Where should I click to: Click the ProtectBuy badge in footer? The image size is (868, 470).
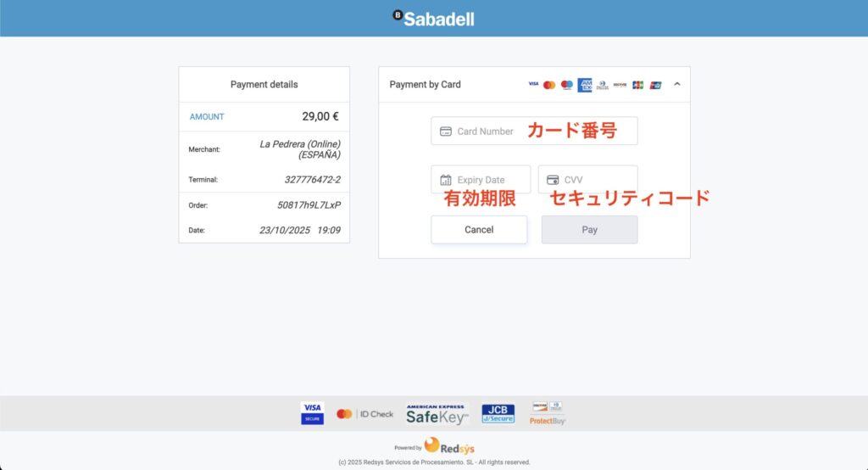click(x=548, y=413)
